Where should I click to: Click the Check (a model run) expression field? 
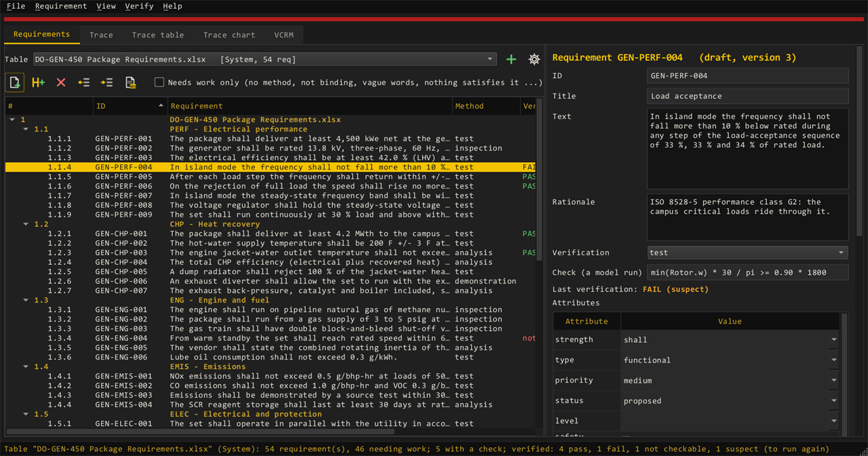tap(748, 273)
